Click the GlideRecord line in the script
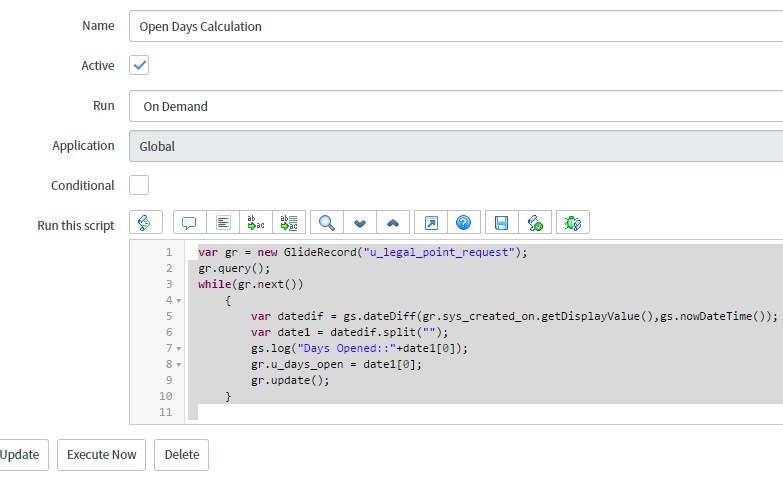 (363, 252)
